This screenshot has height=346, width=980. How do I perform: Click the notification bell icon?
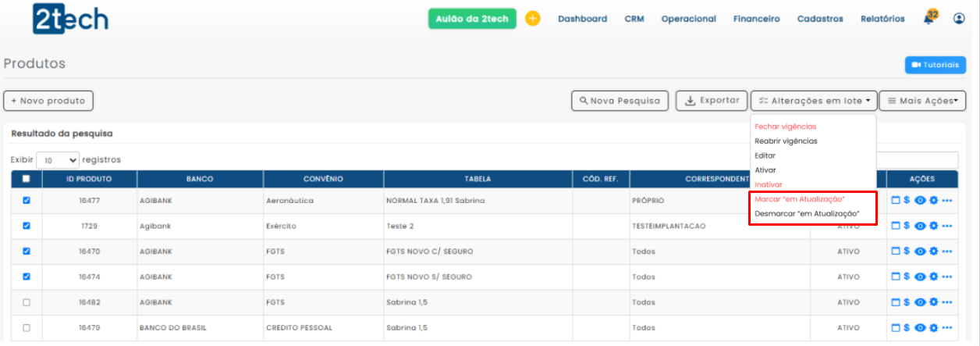[x=929, y=20]
